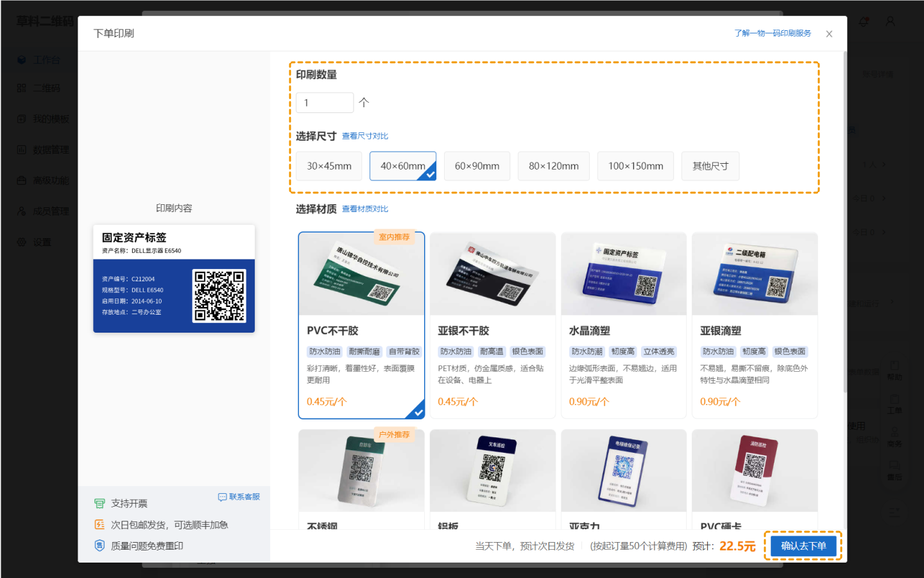The height and width of the screenshot is (578, 924).
Task: Click the user account icon in the background header
Action: (x=891, y=21)
